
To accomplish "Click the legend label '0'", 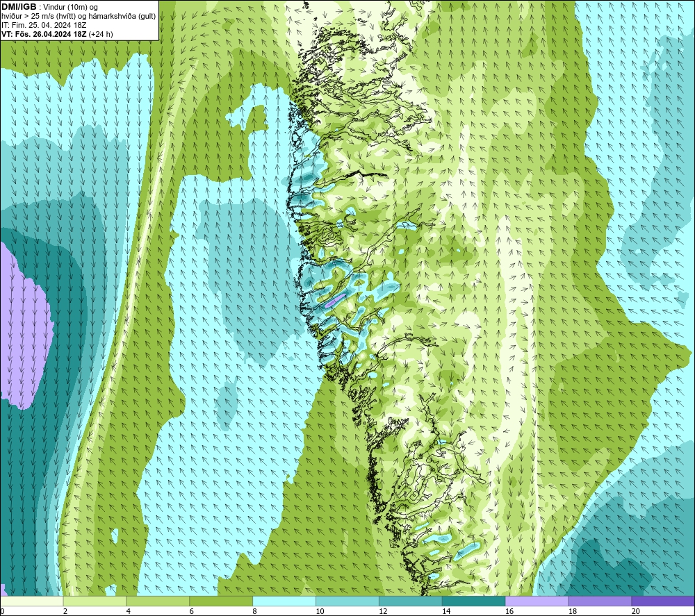I will (x=2, y=612).
